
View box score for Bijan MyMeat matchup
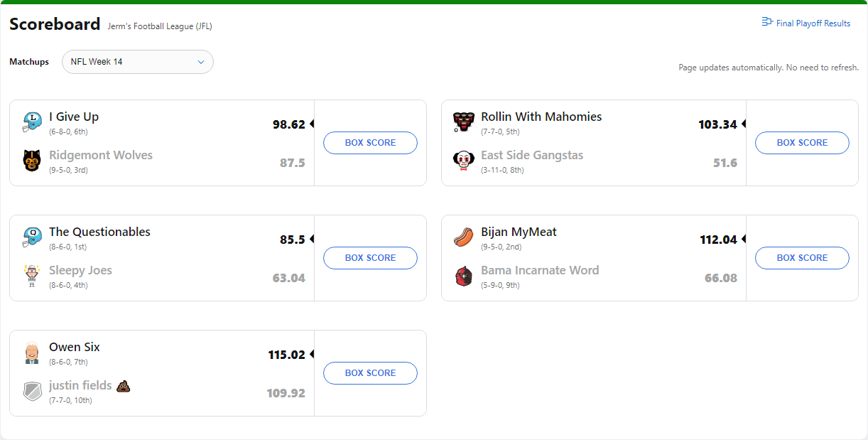point(802,258)
